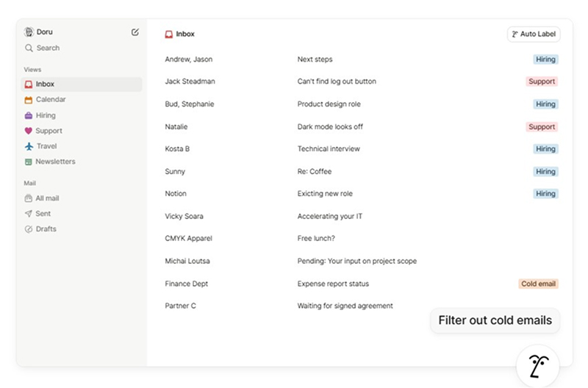Open the Calendar view
The height and width of the screenshot is (388, 588).
coord(50,100)
